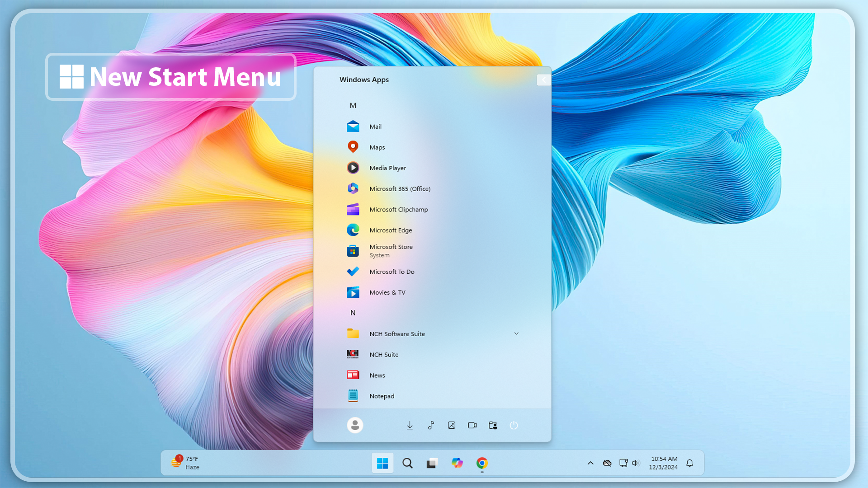Open the clock showing 10:54 AM
This screenshot has height=488, width=868.
tap(664, 463)
